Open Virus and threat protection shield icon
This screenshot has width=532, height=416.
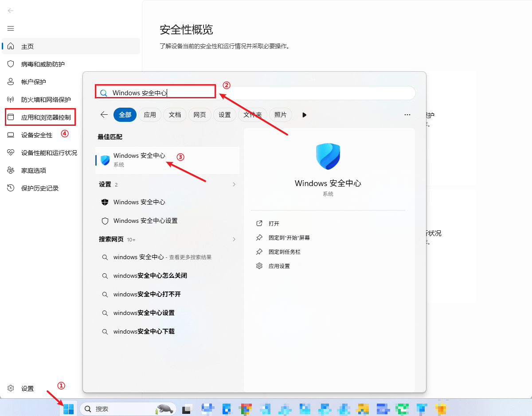(11, 64)
